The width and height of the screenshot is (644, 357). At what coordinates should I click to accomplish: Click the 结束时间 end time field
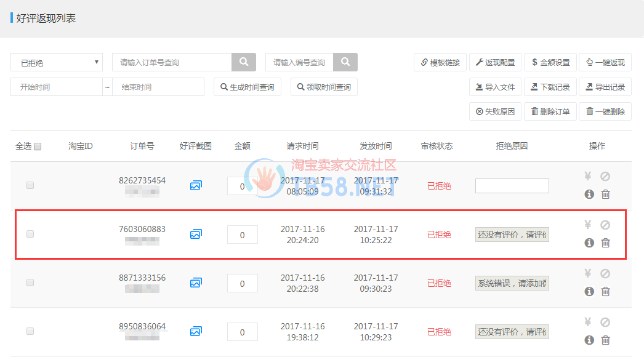point(158,87)
